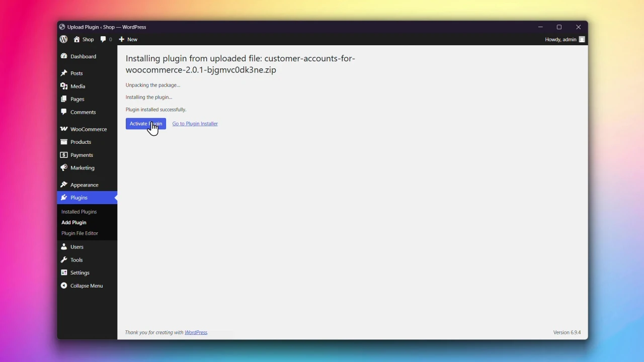Image resolution: width=644 pixels, height=362 pixels.
Task: Click 'Plugin installed successfully.' text
Action: 156,110
